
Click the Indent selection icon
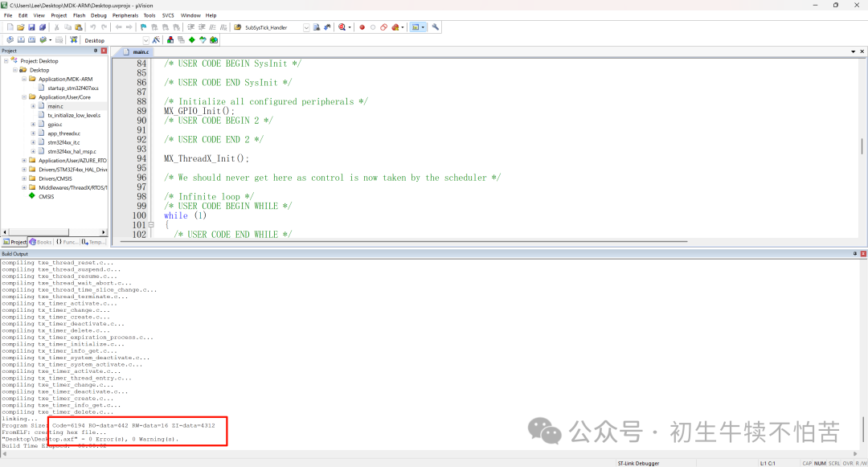click(x=191, y=27)
